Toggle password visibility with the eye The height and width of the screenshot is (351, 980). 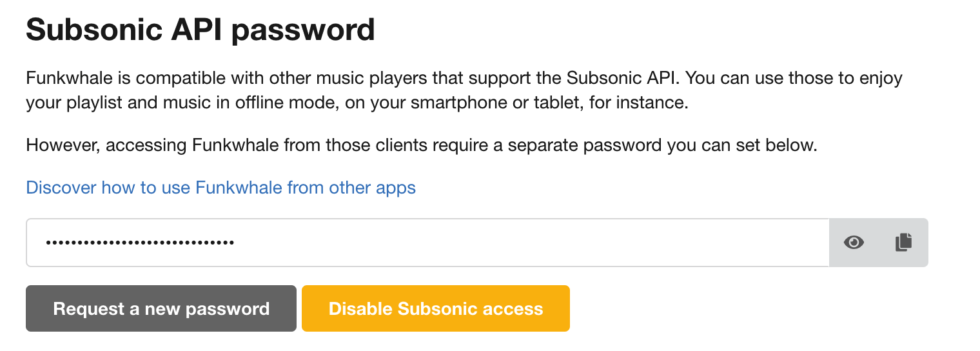tap(854, 243)
